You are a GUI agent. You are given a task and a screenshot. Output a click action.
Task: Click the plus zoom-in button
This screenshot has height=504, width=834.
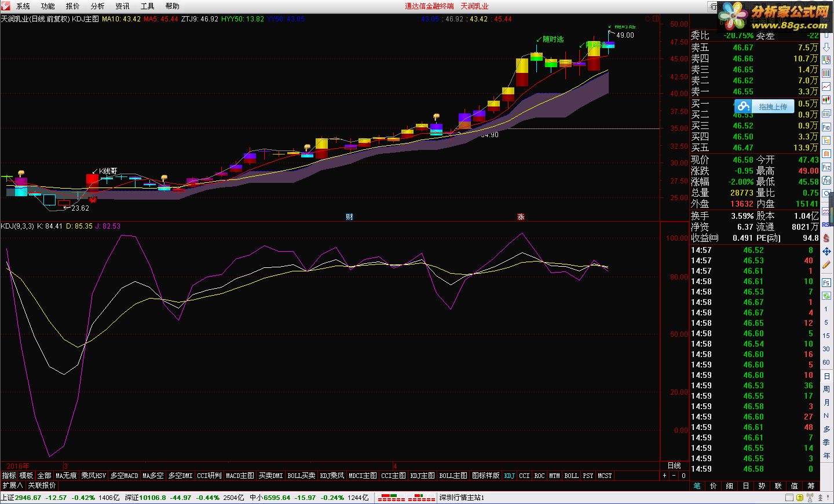tap(664, 476)
